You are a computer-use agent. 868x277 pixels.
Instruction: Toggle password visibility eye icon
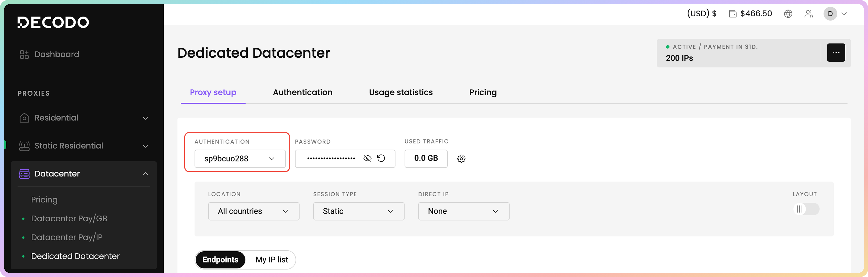coord(367,158)
